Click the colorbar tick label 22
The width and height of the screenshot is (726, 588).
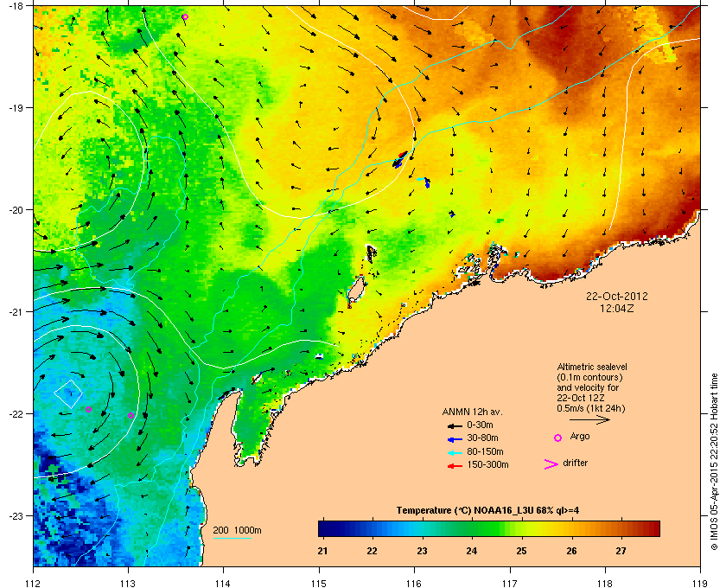point(372,551)
